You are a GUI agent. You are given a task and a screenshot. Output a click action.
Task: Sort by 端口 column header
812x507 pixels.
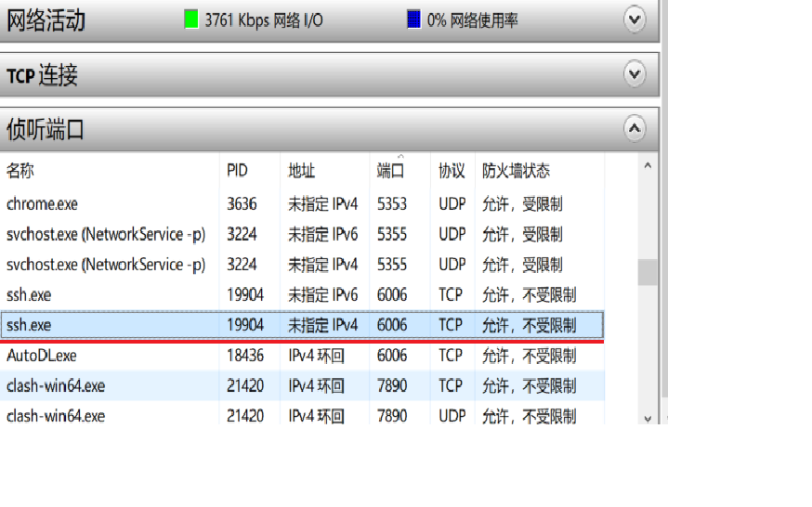pos(391,172)
